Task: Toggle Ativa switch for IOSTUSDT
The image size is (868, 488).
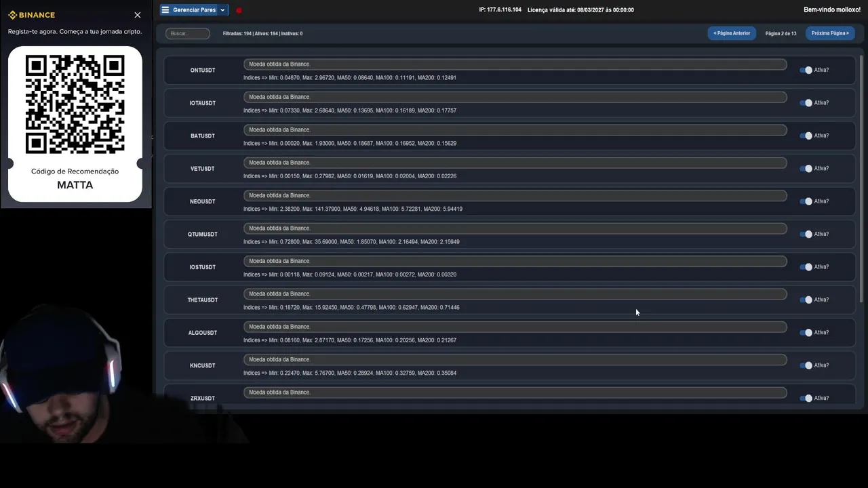Action: 806,267
